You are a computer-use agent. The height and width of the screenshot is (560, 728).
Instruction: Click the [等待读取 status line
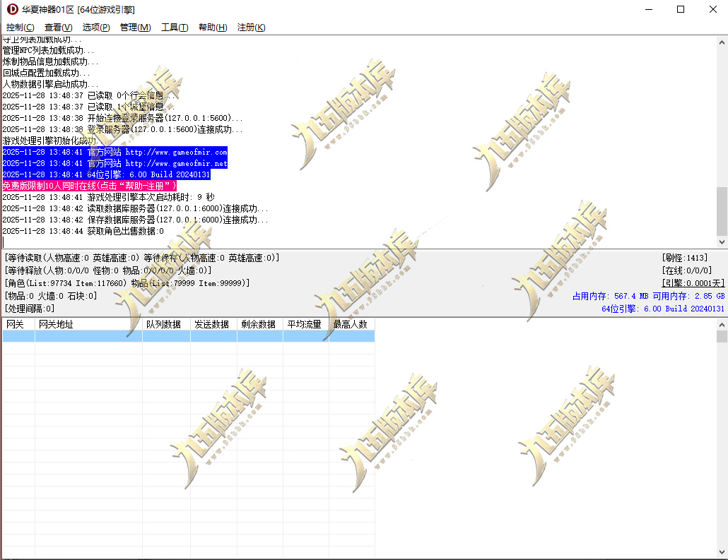tap(142, 258)
